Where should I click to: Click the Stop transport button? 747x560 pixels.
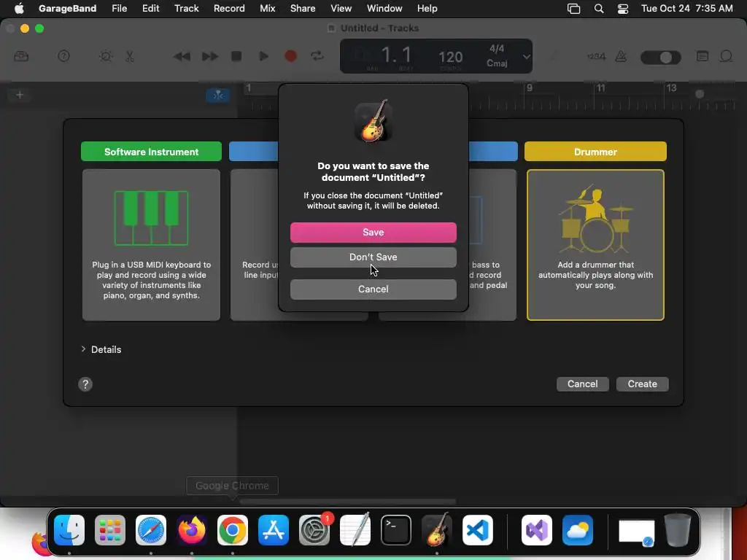click(x=236, y=57)
